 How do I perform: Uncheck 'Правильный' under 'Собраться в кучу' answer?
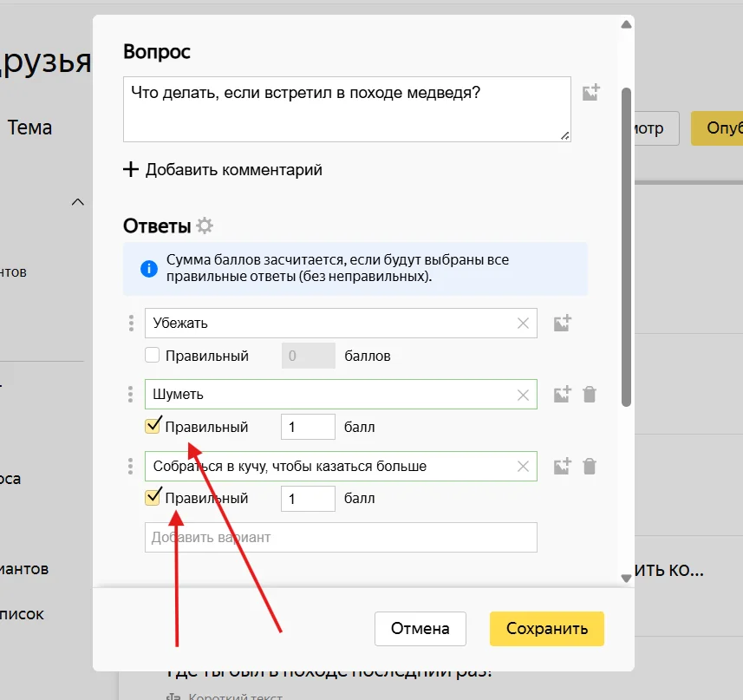[x=153, y=498]
